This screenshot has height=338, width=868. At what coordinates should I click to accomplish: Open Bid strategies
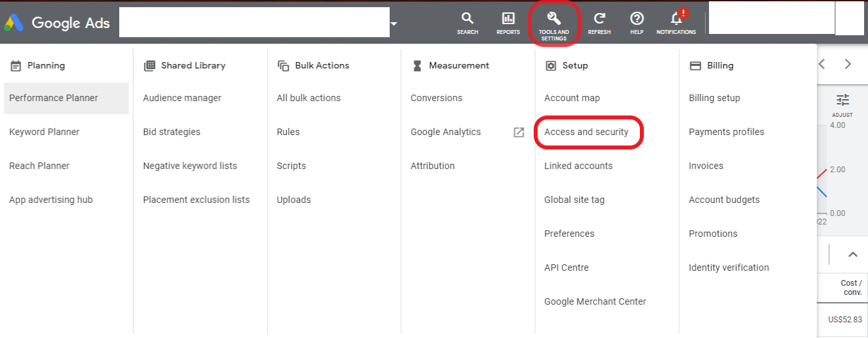(171, 132)
